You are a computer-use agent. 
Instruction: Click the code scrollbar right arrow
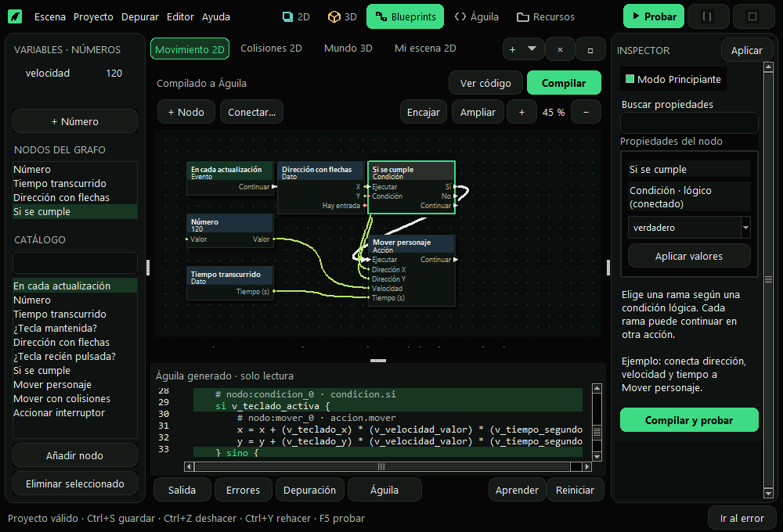587,466
